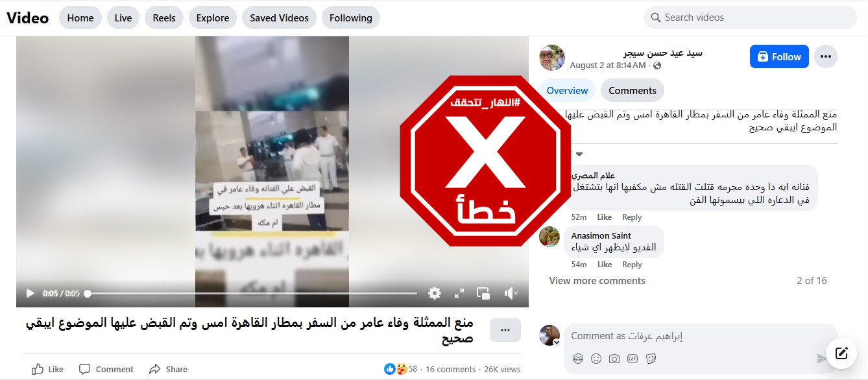Open the new message compose icon
The width and height of the screenshot is (868, 380).
pos(841,353)
